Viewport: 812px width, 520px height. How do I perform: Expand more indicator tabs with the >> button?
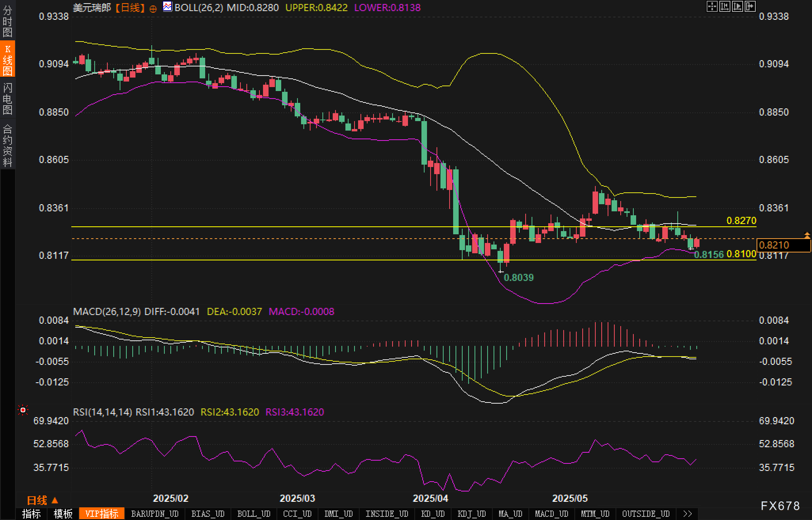(x=688, y=514)
